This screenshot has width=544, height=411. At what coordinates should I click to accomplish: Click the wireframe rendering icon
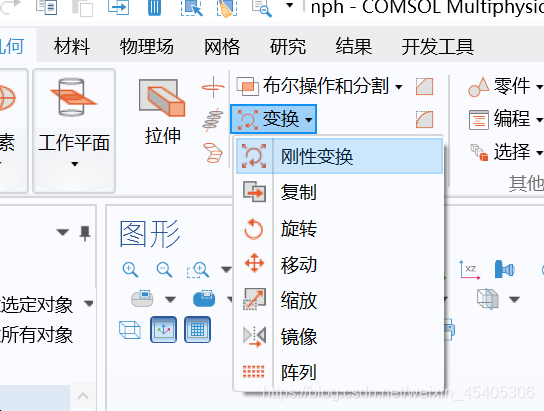coord(130,329)
